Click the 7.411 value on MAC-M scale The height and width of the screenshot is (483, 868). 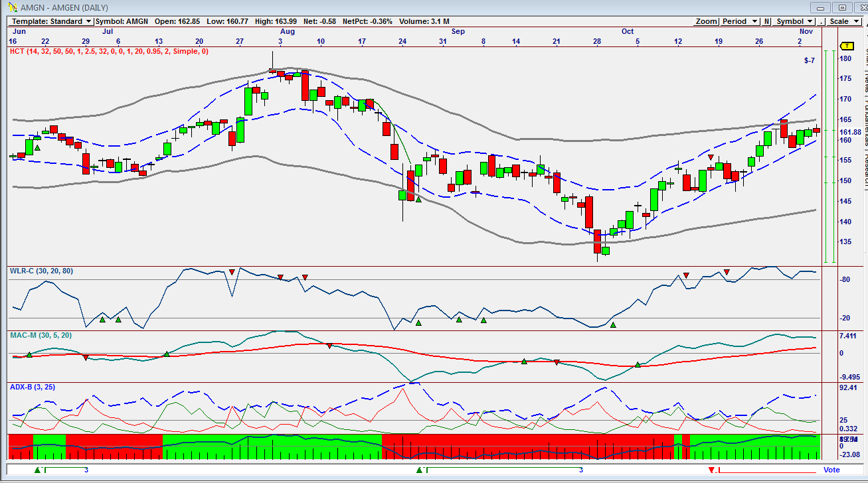(849, 336)
